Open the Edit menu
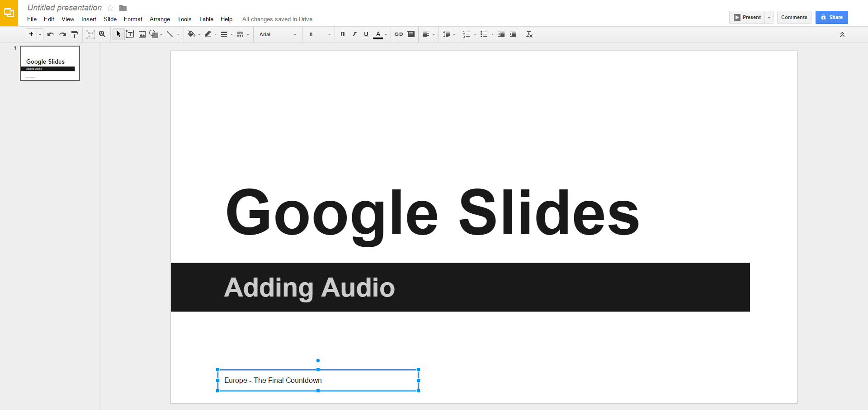868x410 pixels. tap(49, 19)
